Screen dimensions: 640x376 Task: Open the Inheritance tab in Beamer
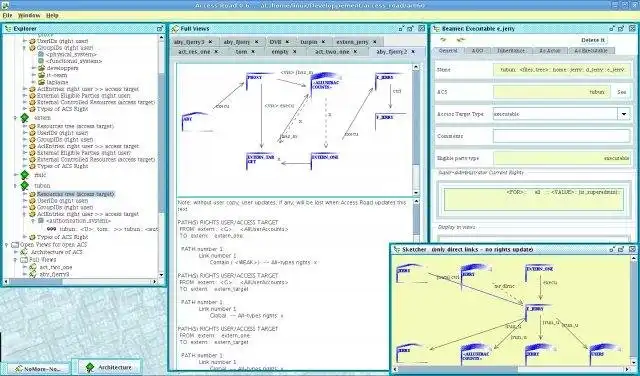pos(511,51)
